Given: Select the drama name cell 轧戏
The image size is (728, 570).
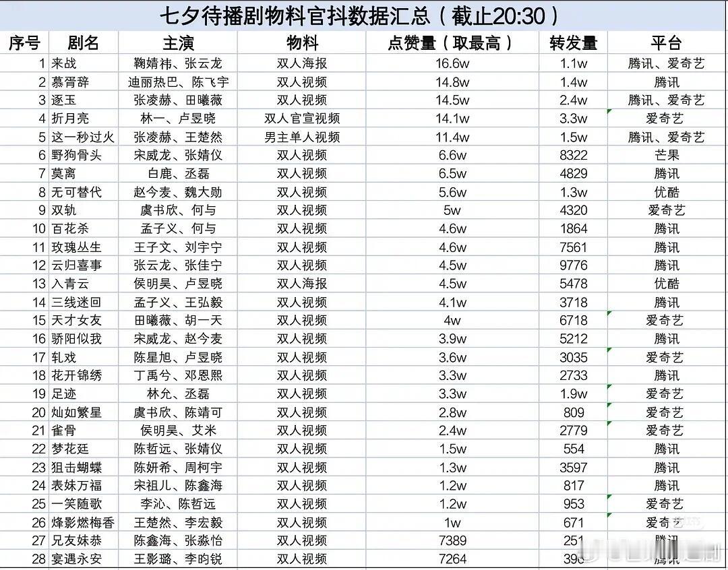Looking at the screenshot, I should pos(83,357).
